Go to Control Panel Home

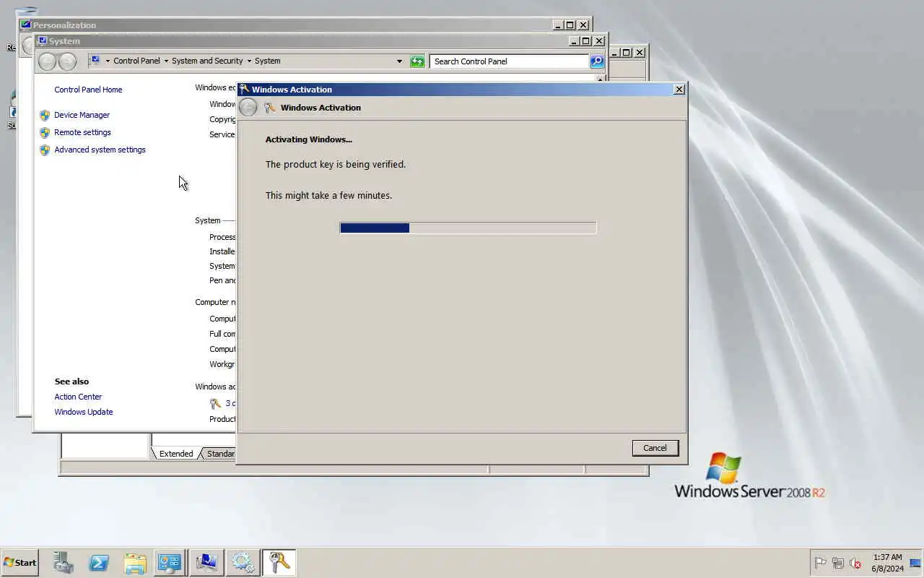point(88,90)
